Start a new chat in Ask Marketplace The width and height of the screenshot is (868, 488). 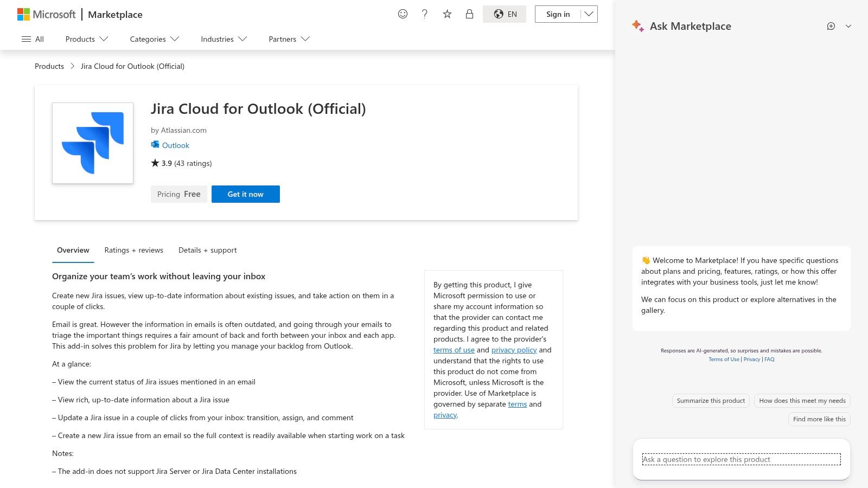pos(831,26)
